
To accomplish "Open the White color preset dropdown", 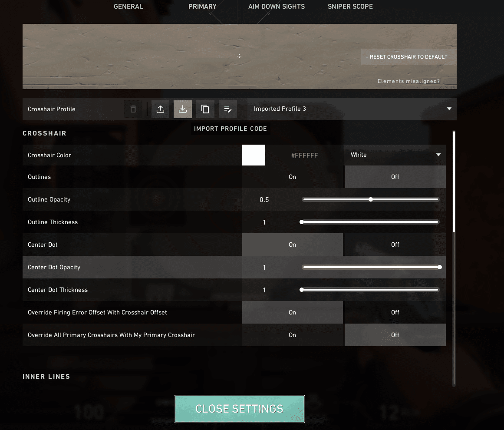I will click(x=395, y=155).
